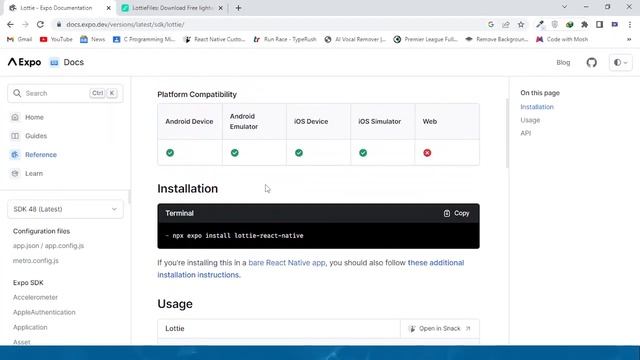Jump to Usage in page outline
The height and width of the screenshot is (360, 640).
(530, 120)
